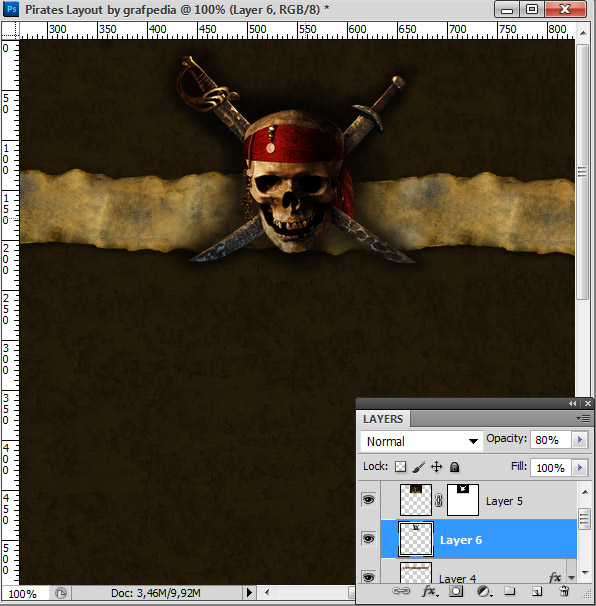The width and height of the screenshot is (596, 606).
Task: Click the Create new group folder icon
Action: [x=509, y=591]
